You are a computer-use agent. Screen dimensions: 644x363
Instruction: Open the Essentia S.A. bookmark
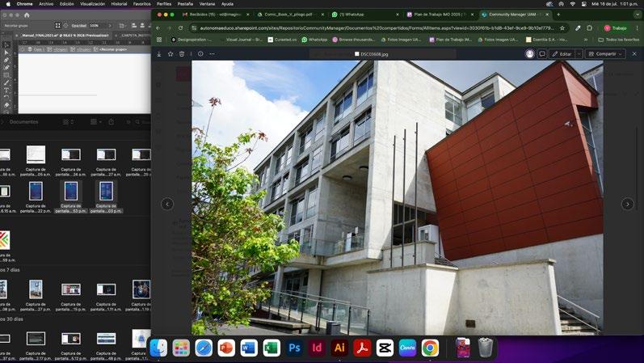(x=547, y=40)
